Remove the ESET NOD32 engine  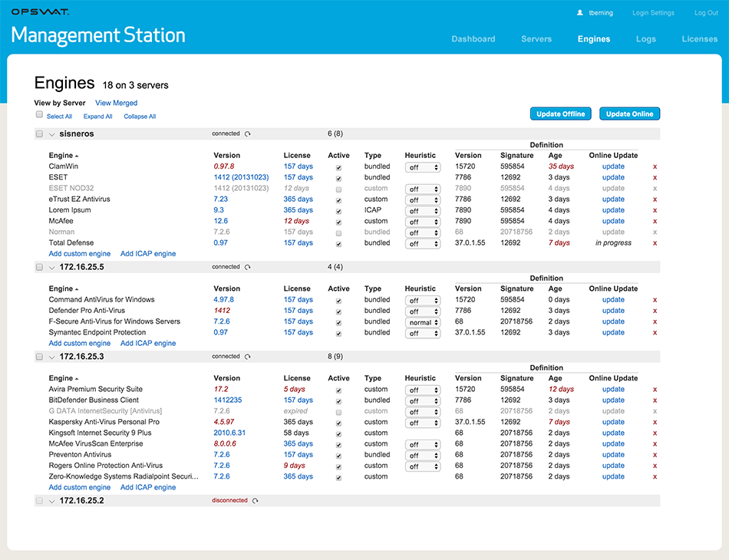(655, 189)
